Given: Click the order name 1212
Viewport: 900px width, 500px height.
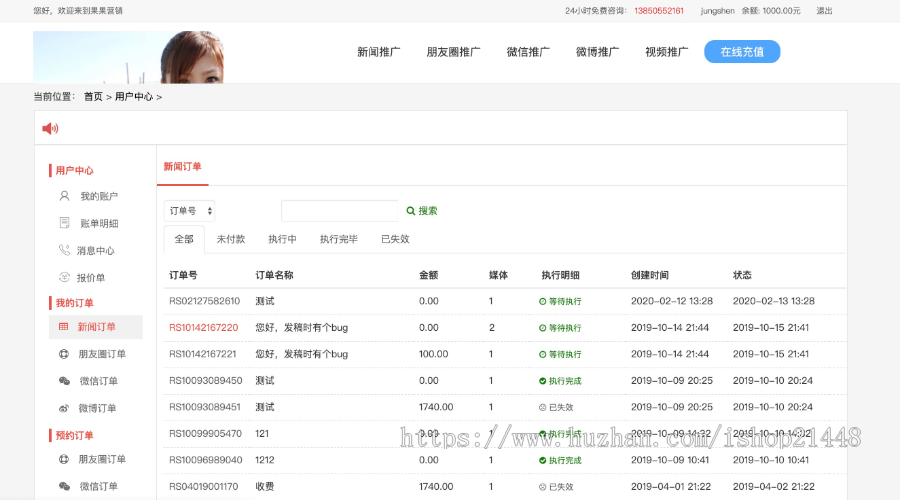Looking at the screenshot, I should (265, 460).
